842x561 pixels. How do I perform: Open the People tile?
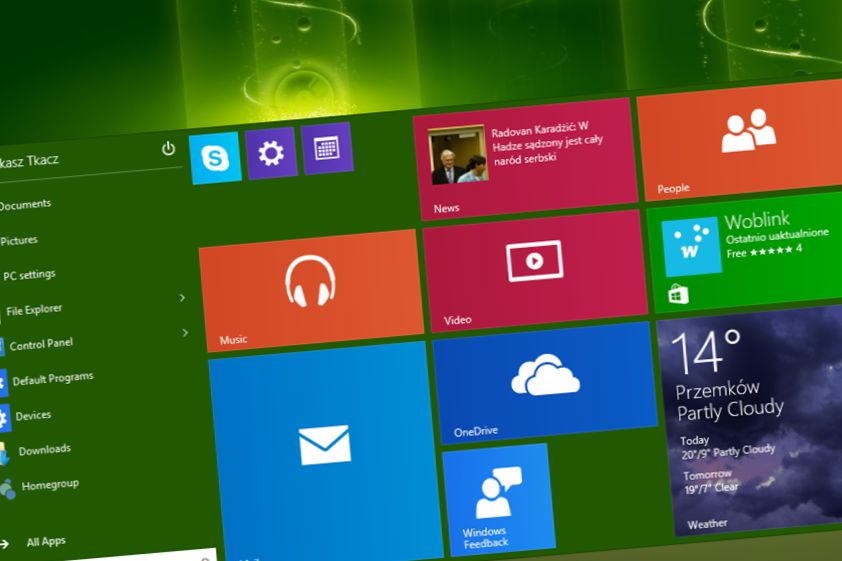[741, 140]
